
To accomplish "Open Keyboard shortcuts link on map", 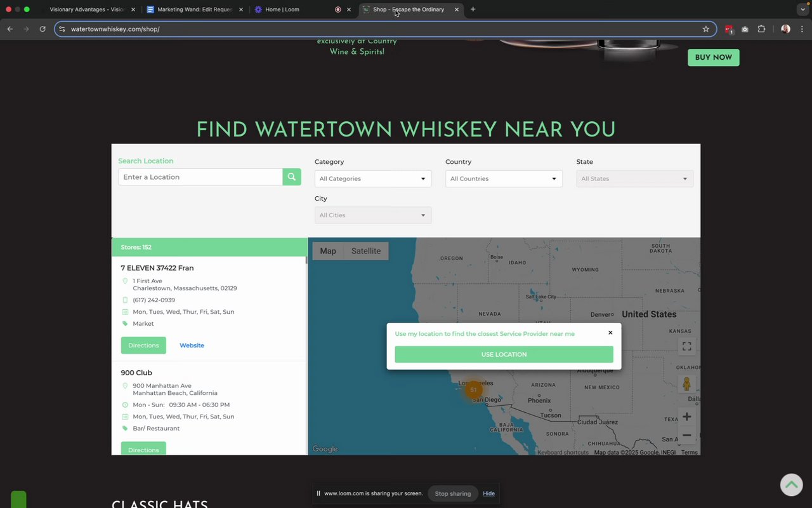I will click(x=563, y=452).
